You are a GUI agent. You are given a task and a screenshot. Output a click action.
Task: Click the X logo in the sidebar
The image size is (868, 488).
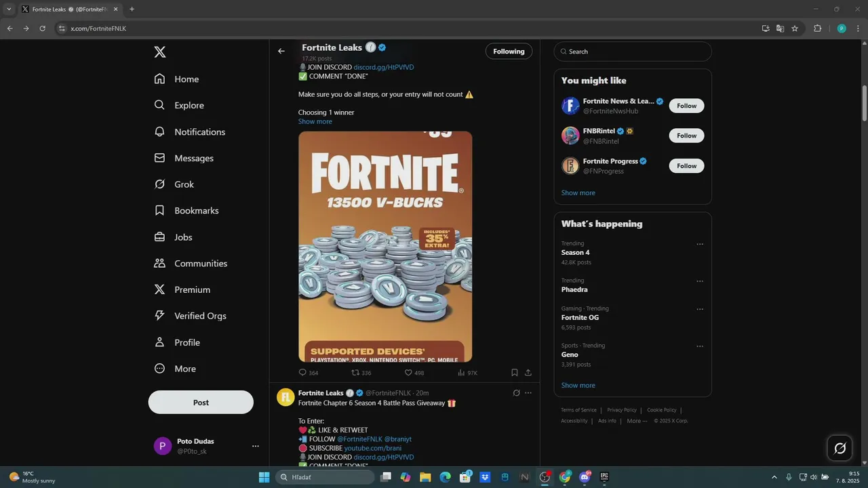pyautogui.click(x=159, y=52)
